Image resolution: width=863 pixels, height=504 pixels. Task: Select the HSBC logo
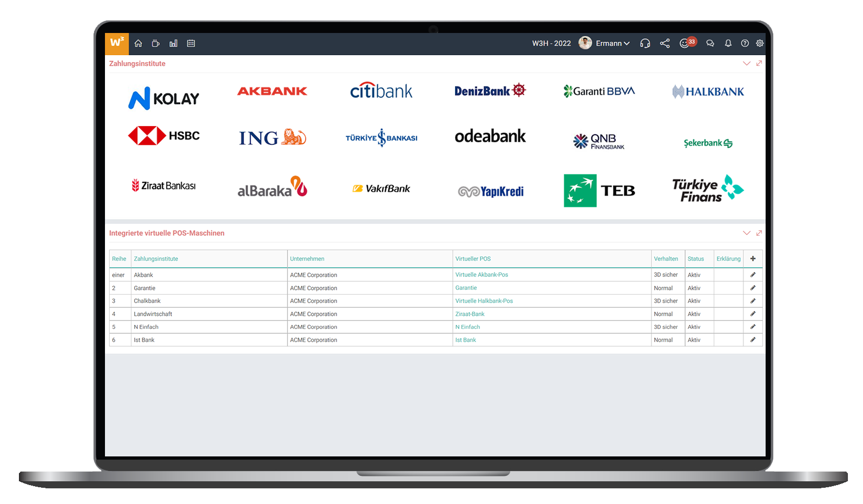(163, 135)
